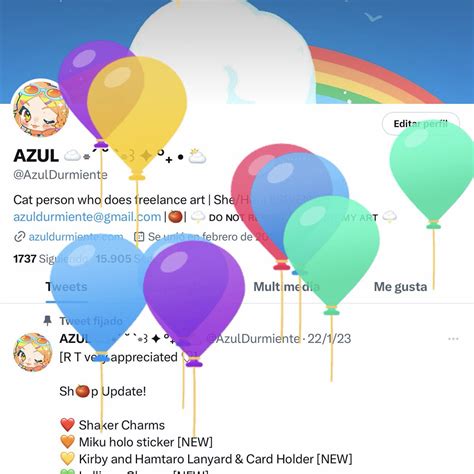Click the small avatar on the pinned tweet
Viewport: 474px width, 474px height.
click(33, 352)
